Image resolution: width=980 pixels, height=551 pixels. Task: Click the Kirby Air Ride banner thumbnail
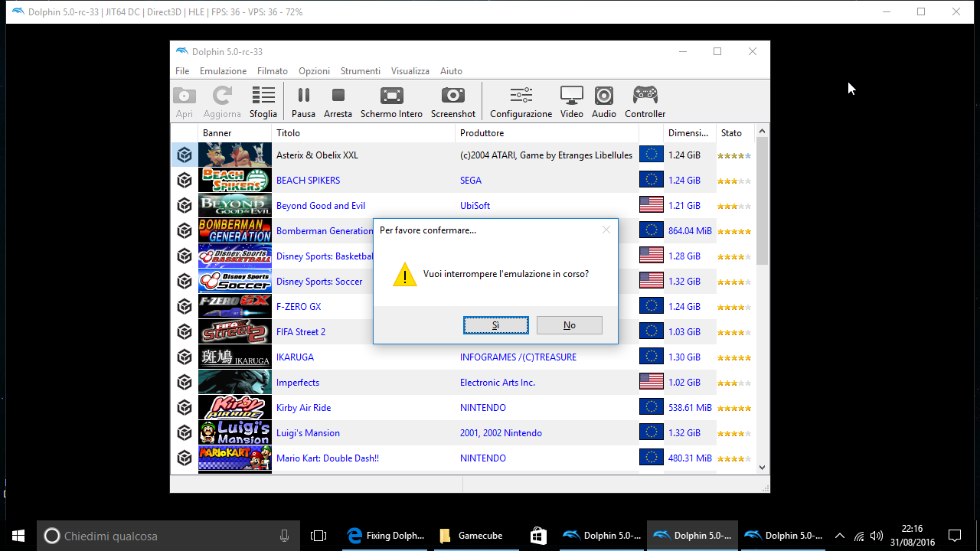[x=235, y=408]
